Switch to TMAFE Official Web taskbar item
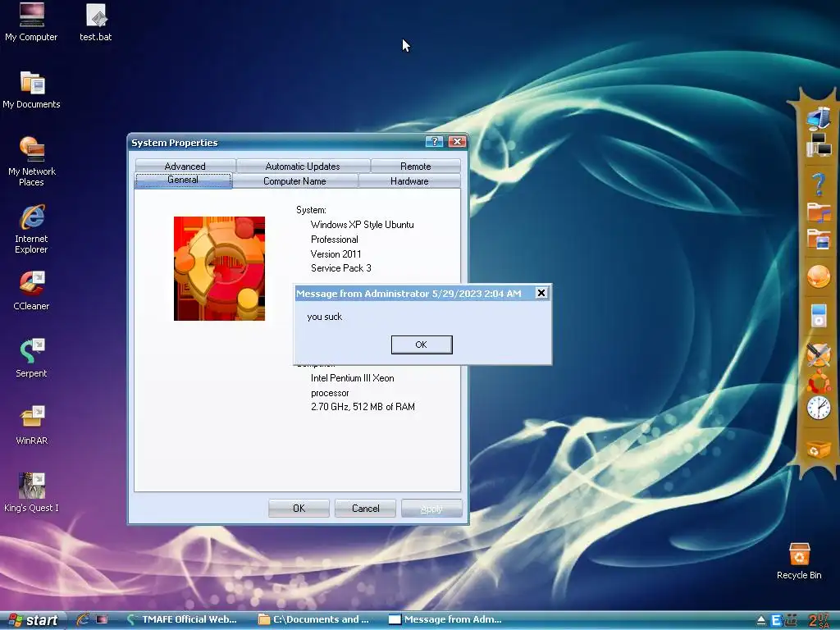 (x=183, y=619)
